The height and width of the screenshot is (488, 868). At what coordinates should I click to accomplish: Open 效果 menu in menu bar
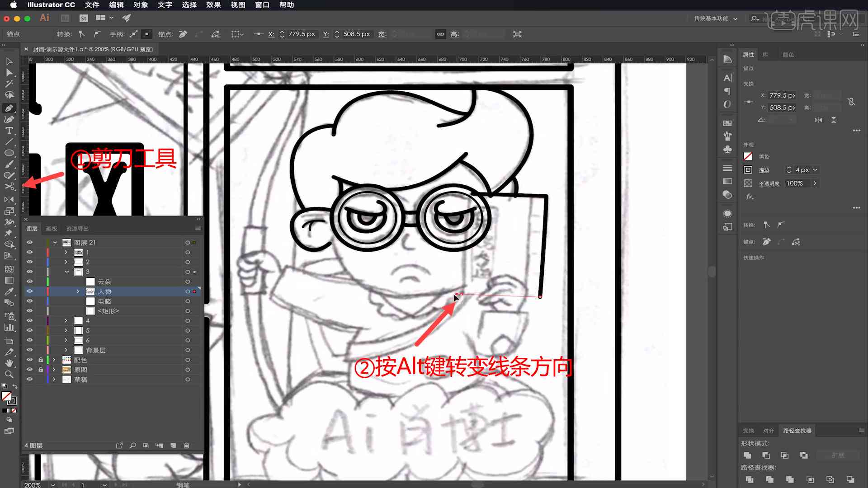point(213,5)
